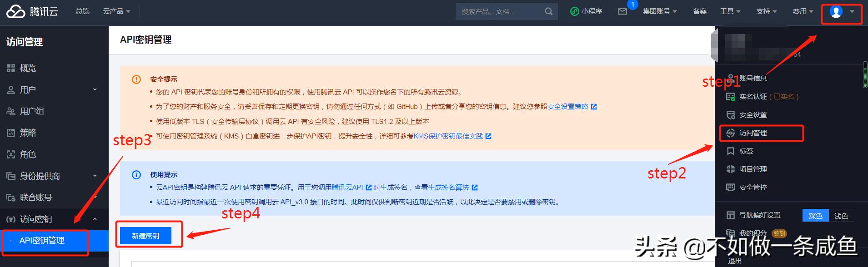Click the 新建密钥 button
Screen dimensions: 868x267
[146, 236]
